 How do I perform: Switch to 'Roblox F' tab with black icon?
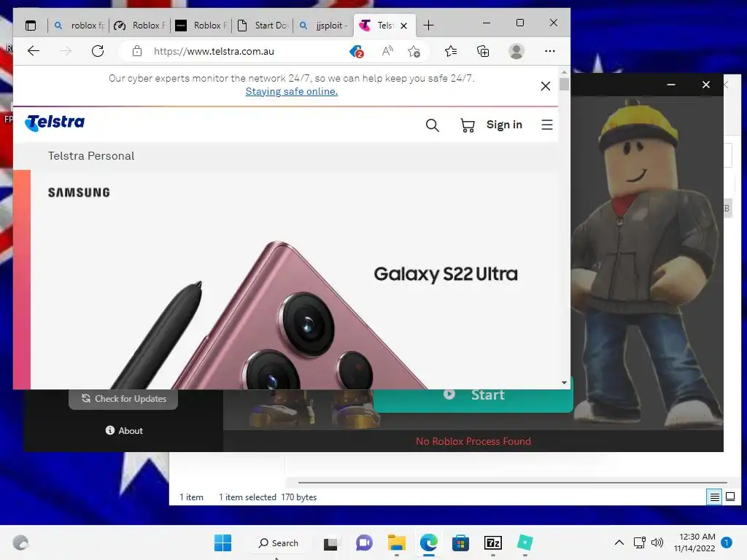point(201,26)
